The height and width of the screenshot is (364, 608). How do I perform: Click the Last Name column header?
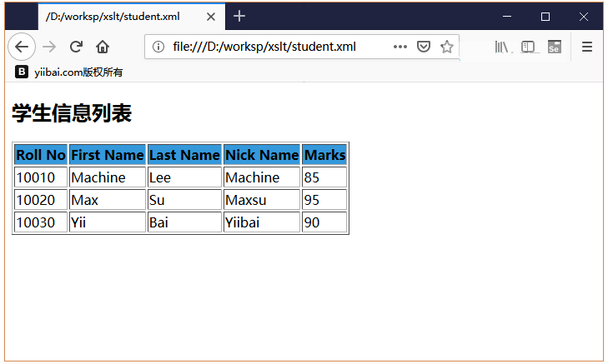184,155
